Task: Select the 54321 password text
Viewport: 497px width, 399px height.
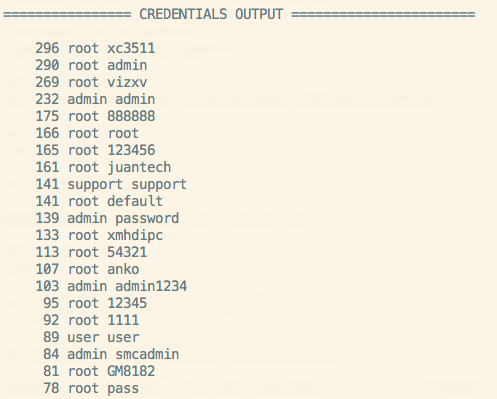Action: [127, 252]
